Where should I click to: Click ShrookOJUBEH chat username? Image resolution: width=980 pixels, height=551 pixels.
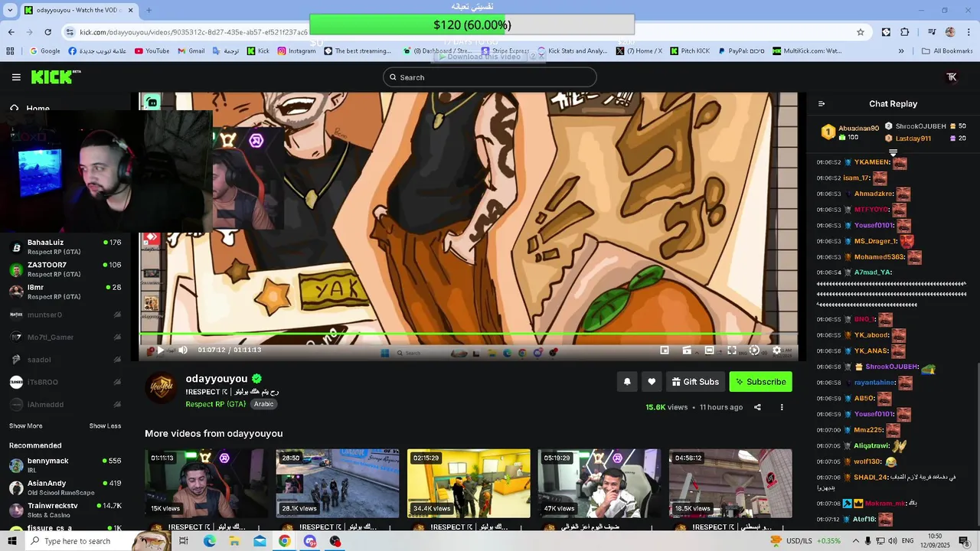coord(892,367)
